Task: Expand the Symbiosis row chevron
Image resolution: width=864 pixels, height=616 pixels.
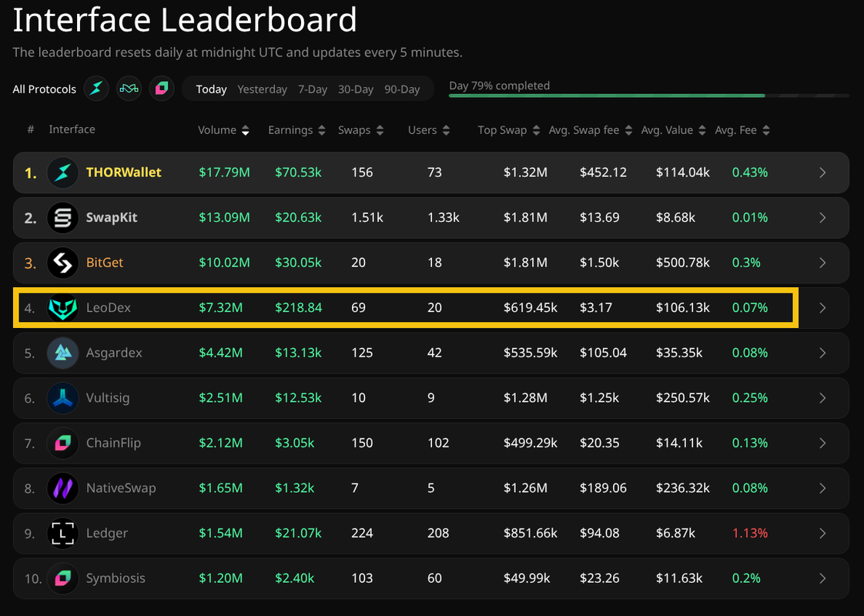Action: click(822, 578)
